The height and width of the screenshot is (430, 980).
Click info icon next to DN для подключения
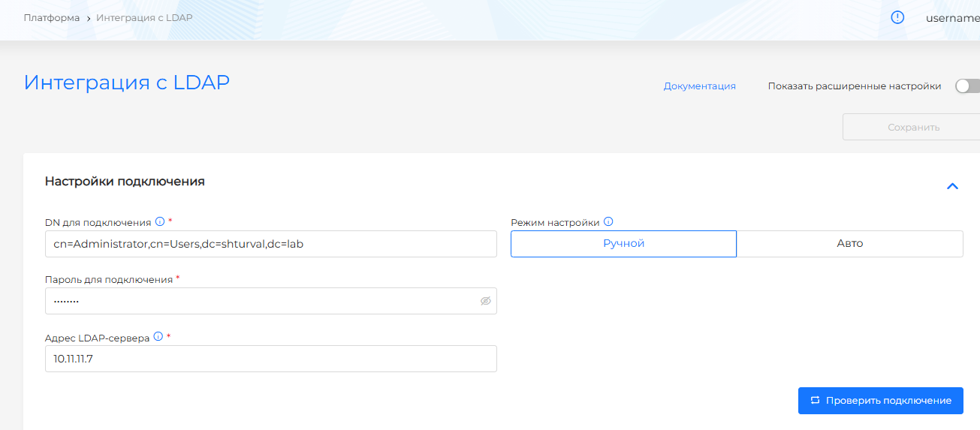[x=159, y=221]
